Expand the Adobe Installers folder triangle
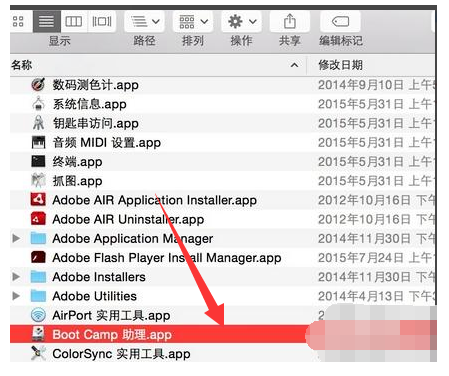The width and height of the screenshot is (449, 376). click(x=16, y=277)
